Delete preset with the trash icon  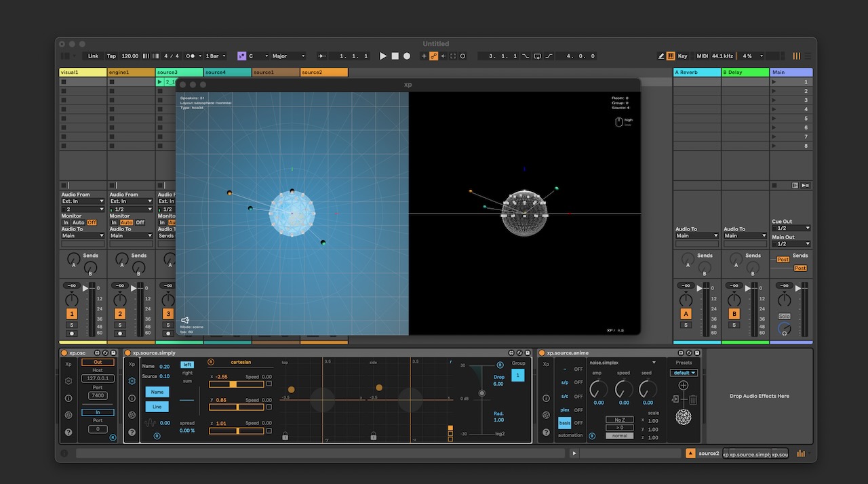pos(693,400)
